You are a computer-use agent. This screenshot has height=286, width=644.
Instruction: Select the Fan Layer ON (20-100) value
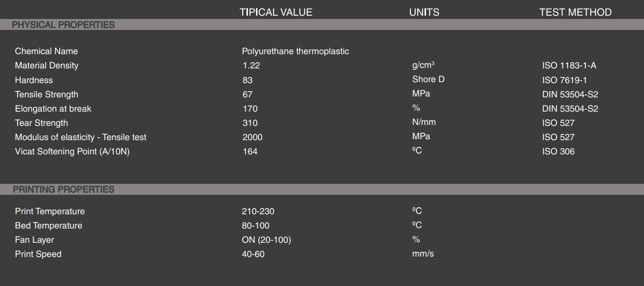point(266,240)
